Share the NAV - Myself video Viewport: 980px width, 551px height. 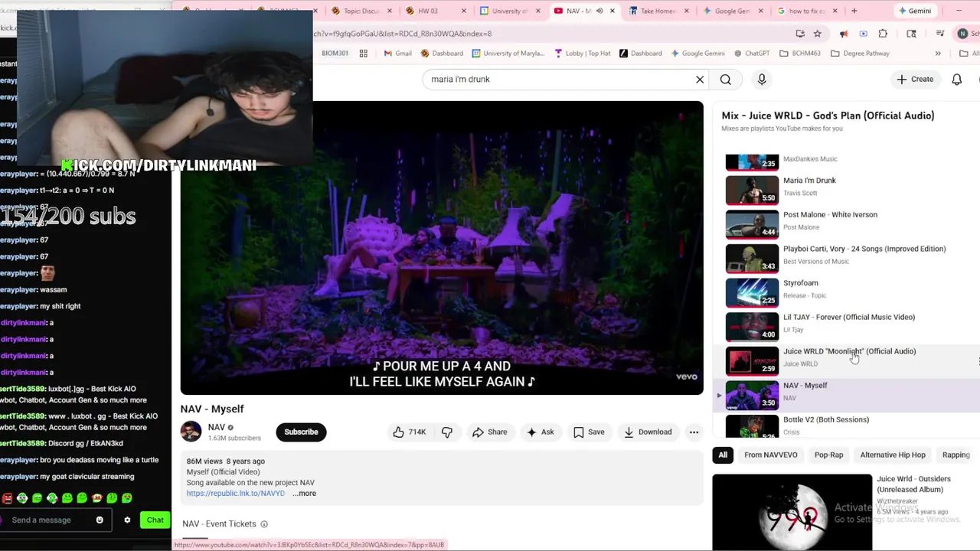489,432
